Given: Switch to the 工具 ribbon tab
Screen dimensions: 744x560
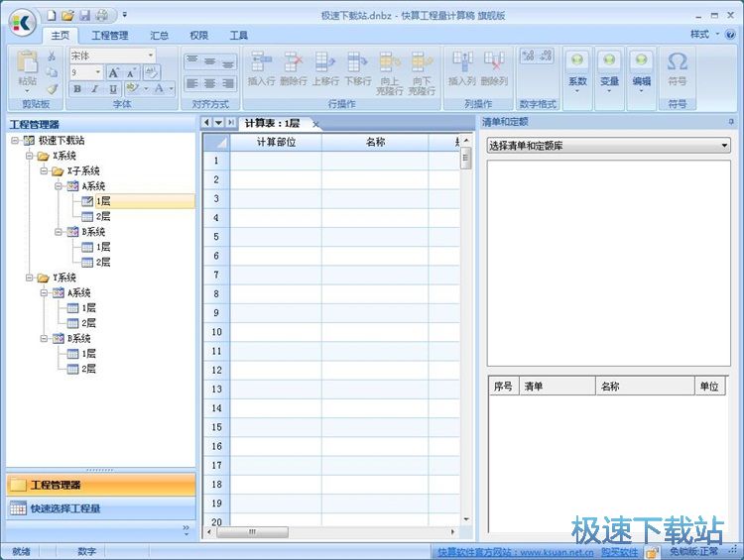Looking at the screenshot, I should [x=239, y=35].
